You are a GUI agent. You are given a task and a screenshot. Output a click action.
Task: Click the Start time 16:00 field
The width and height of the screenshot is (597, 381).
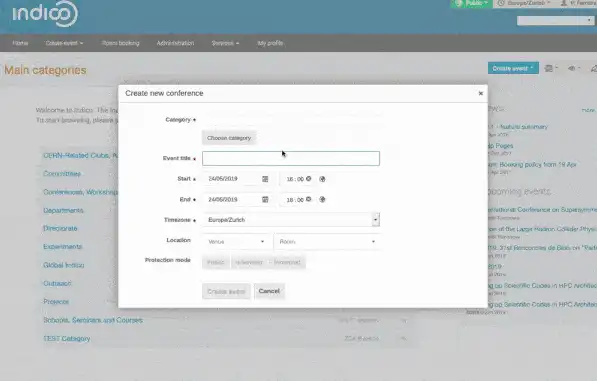295,179
